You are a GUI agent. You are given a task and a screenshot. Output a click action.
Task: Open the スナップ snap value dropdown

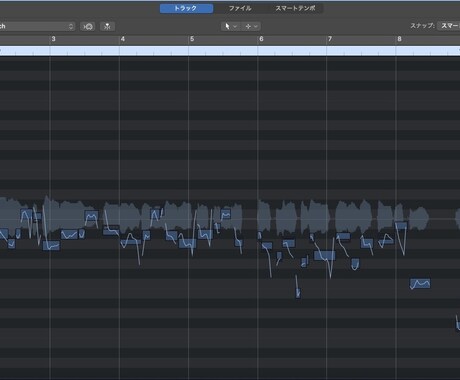pos(449,26)
